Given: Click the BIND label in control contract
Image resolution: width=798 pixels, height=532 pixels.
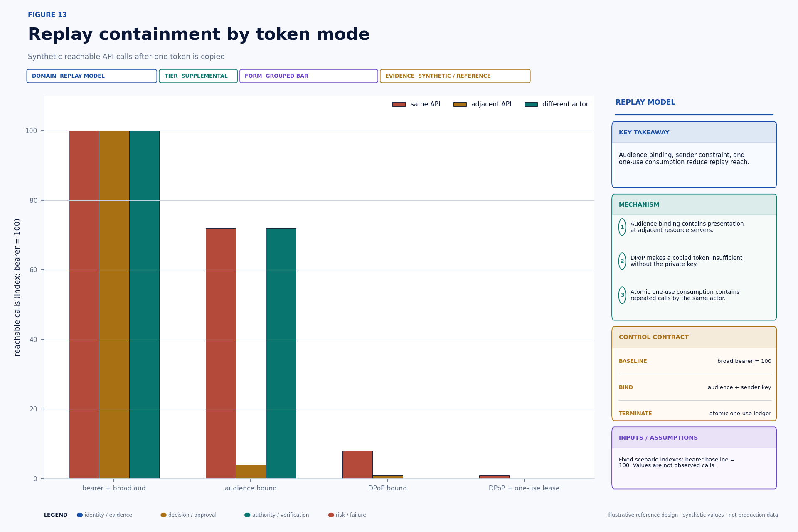Looking at the screenshot, I should (x=626, y=387).
